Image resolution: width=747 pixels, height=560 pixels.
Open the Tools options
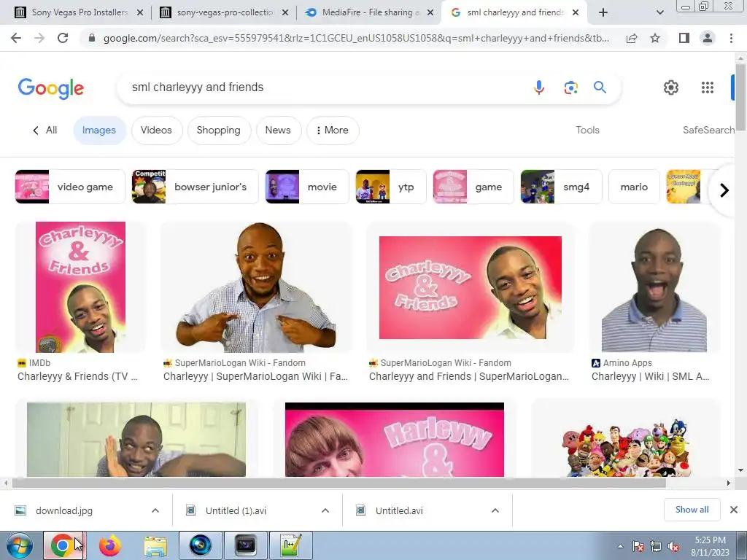[587, 130]
